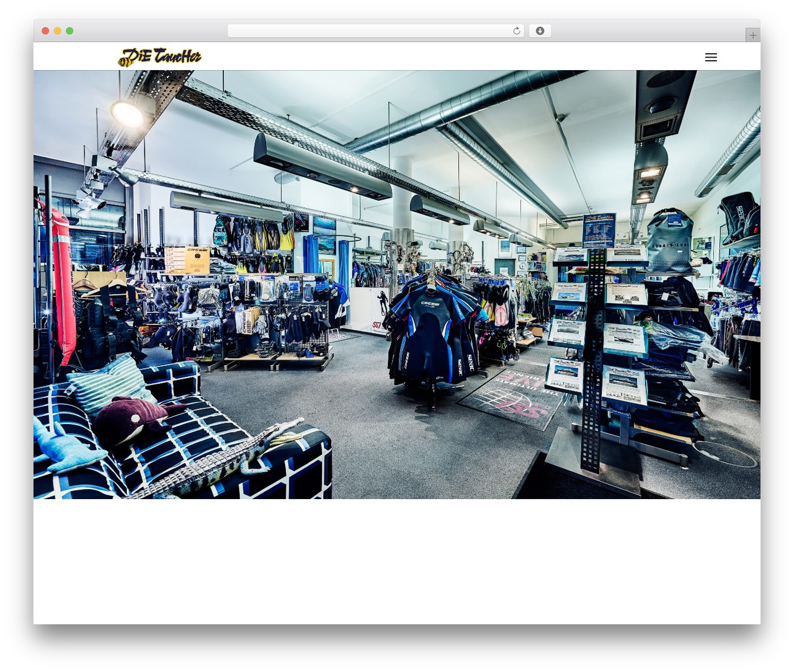The height and width of the screenshot is (672, 794).
Task: Click the browser download icon
Action: [x=540, y=31]
